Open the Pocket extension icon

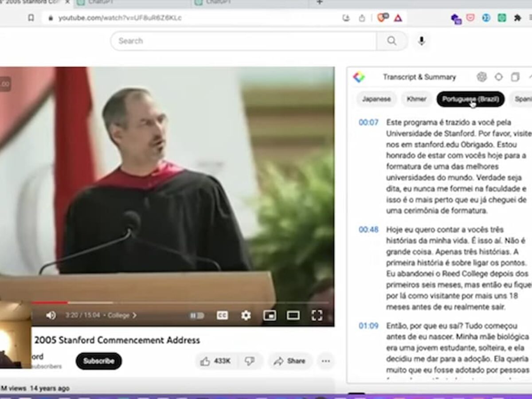pos(470,18)
